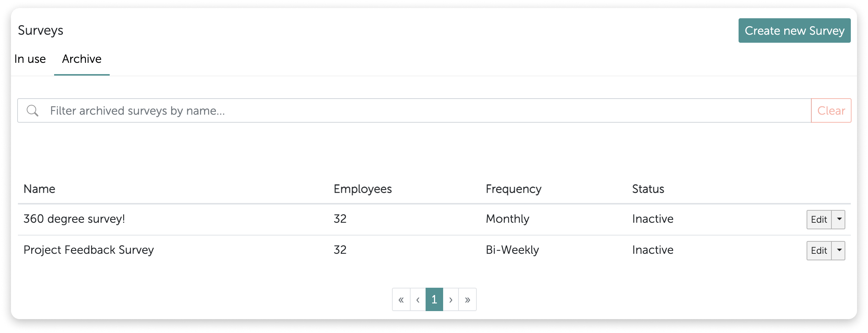Click Create new Survey button
The height and width of the screenshot is (333, 868).
(795, 31)
